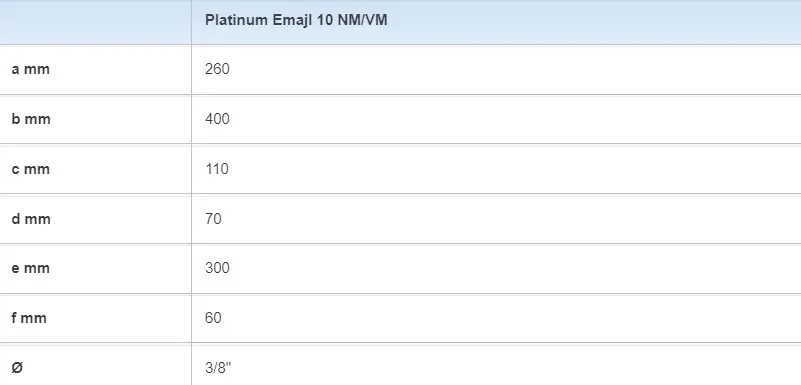Select the 'c mm' row label
The width and height of the screenshot is (801, 385).
click(x=31, y=169)
